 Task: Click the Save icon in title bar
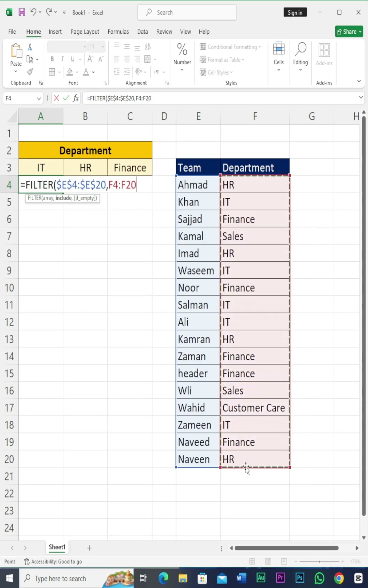(x=22, y=13)
